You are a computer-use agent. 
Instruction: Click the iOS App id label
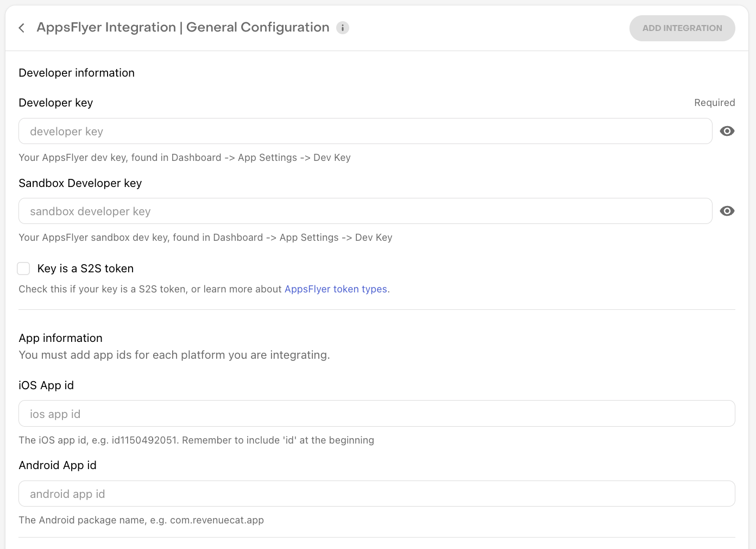46,385
